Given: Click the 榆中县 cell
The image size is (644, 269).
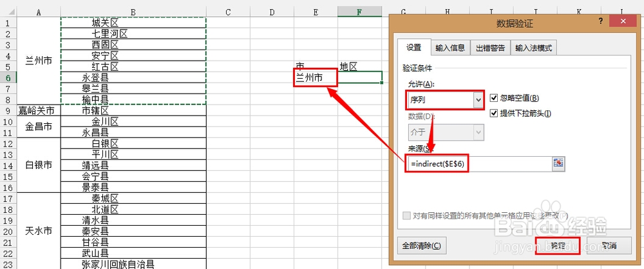Looking at the screenshot, I should tap(133, 99).
